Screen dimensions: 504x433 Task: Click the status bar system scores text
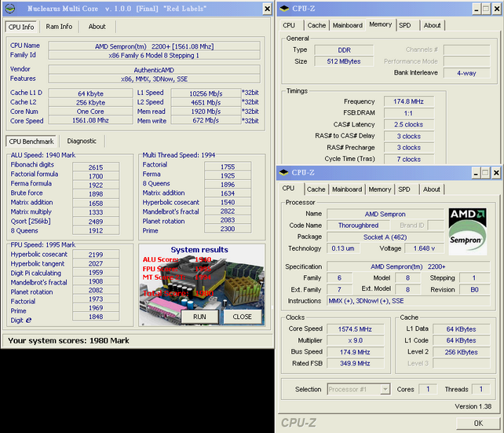click(x=68, y=341)
